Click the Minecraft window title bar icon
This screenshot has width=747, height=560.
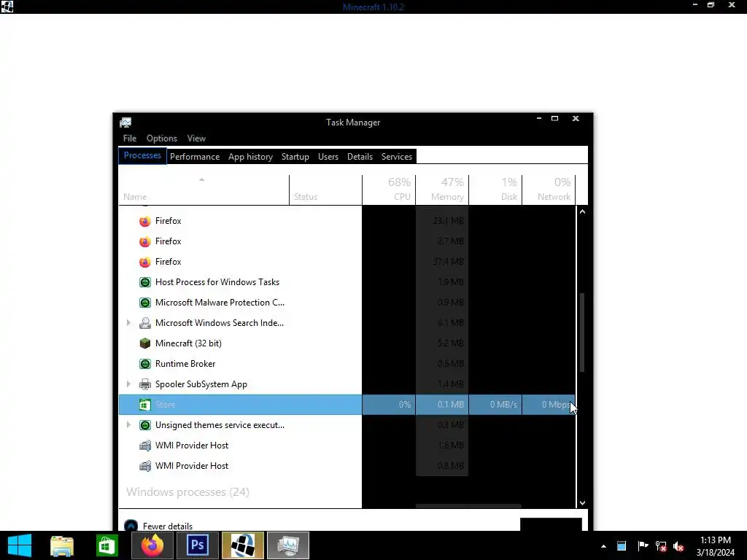coord(7,6)
